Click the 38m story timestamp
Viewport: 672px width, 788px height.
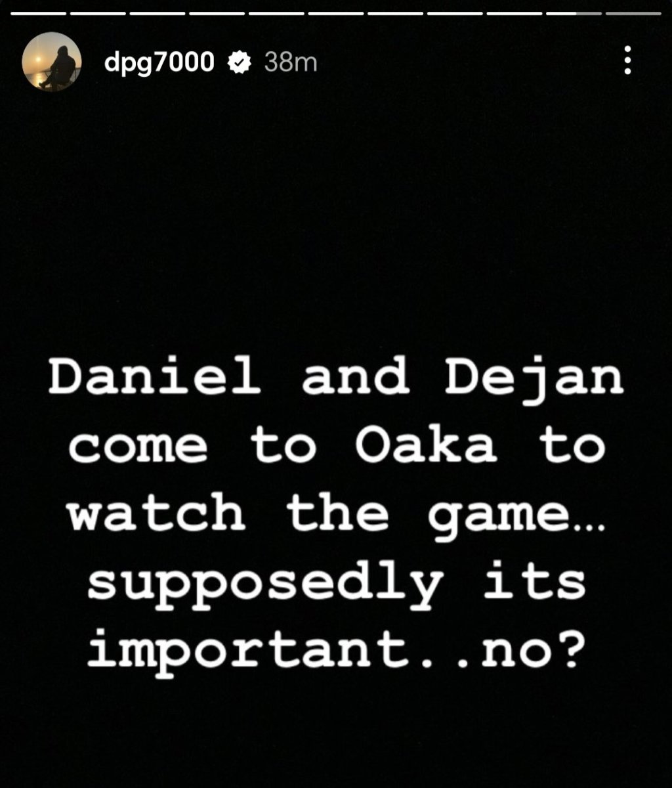pos(289,62)
